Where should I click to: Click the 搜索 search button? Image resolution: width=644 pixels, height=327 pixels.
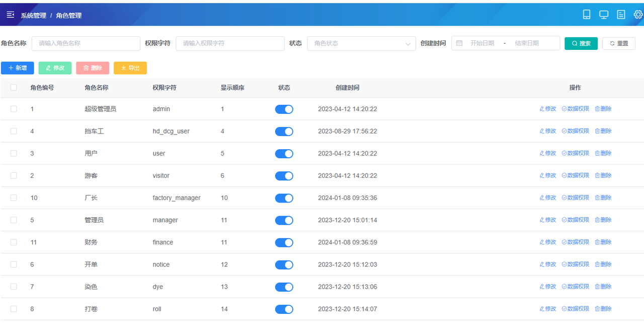click(581, 43)
